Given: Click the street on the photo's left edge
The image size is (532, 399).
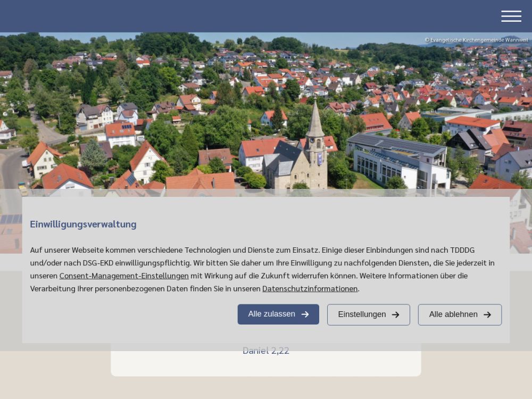Looking at the screenshot, I should pyautogui.click(x=11, y=176).
